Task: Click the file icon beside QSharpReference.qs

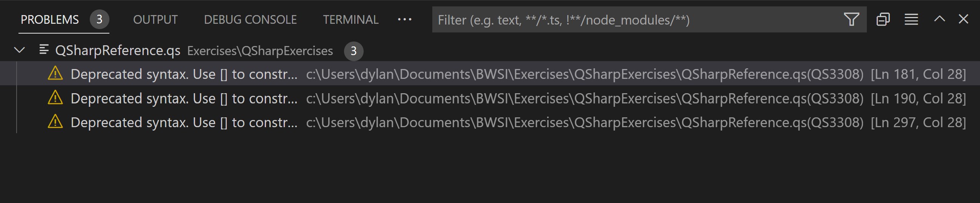Action: click(44, 49)
